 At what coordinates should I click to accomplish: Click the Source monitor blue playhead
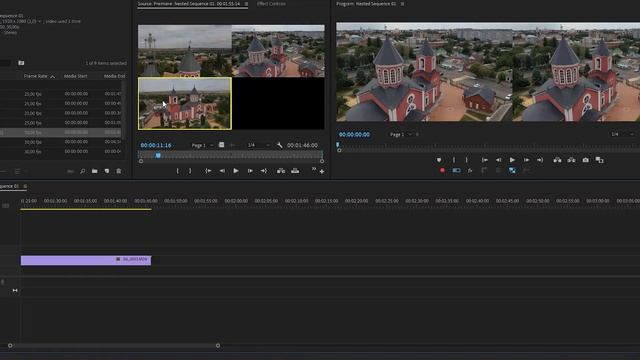click(x=158, y=155)
